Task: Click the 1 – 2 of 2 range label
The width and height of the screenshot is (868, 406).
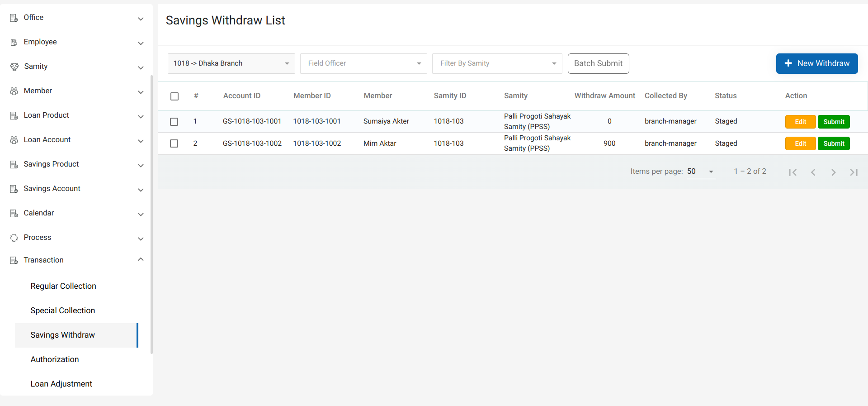Action: [750, 172]
